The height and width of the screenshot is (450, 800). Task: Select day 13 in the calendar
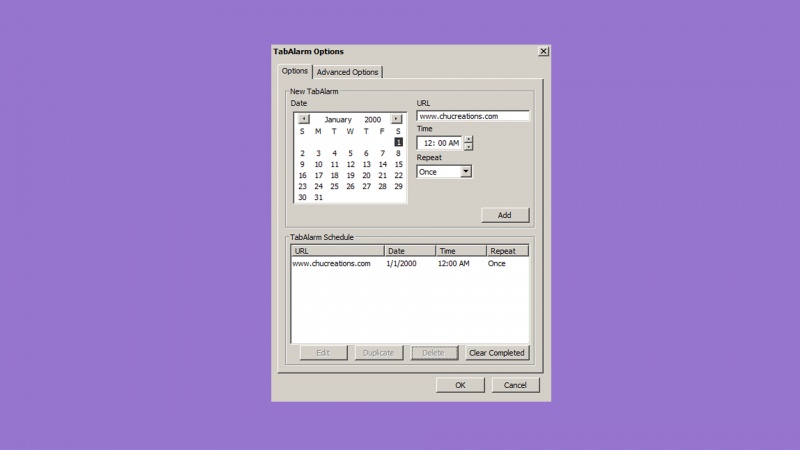pyautogui.click(x=366, y=164)
